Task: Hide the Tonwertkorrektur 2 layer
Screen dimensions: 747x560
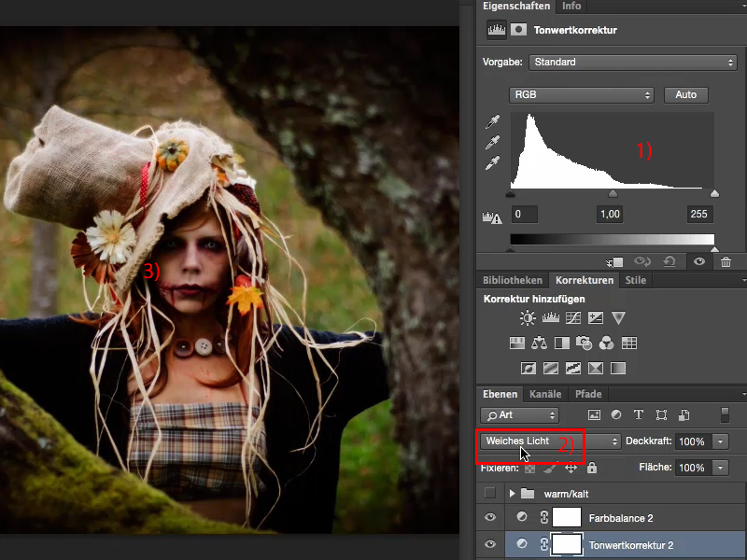Action: click(x=489, y=544)
